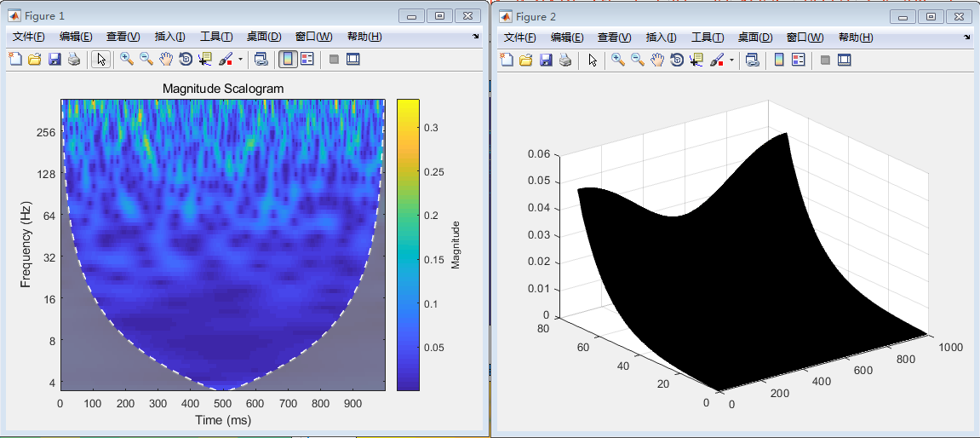980x438 pixels.
Task: Select the Pan hand tool in Figure 1
Action: (x=165, y=60)
